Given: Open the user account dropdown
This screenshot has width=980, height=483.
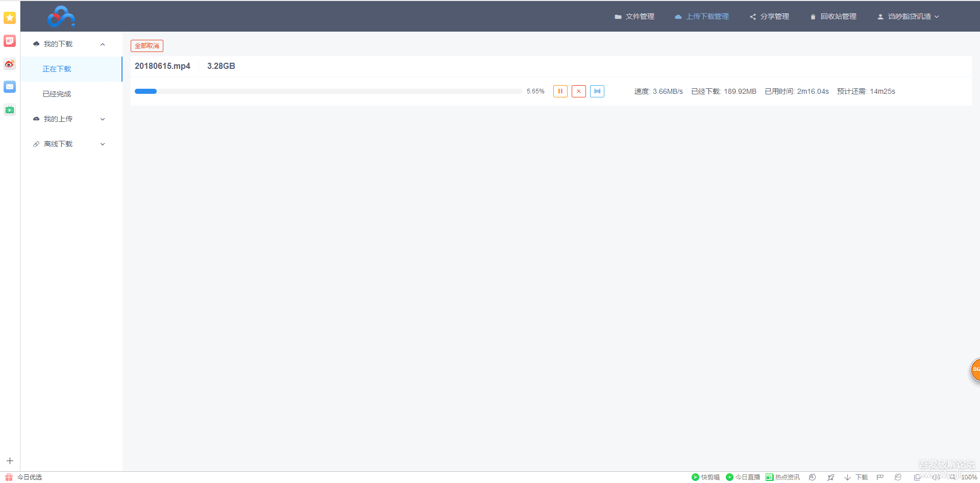Looking at the screenshot, I should pyautogui.click(x=908, y=16).
